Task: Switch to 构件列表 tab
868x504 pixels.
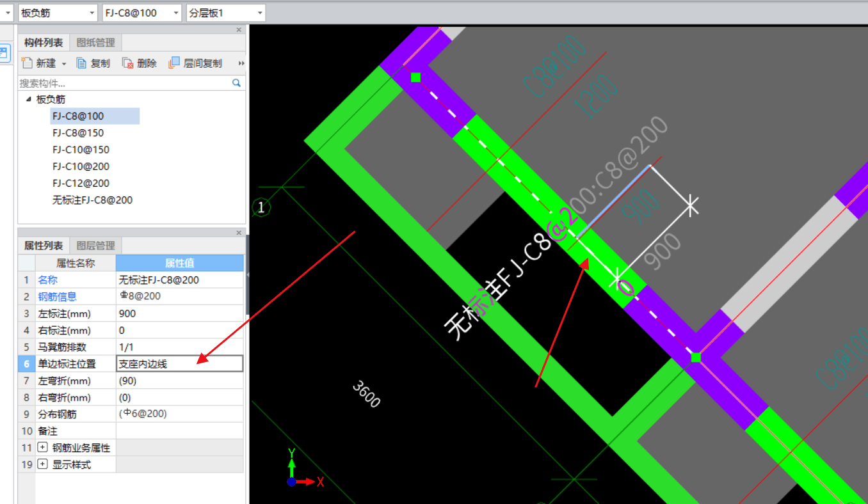Action: point(43,43)
